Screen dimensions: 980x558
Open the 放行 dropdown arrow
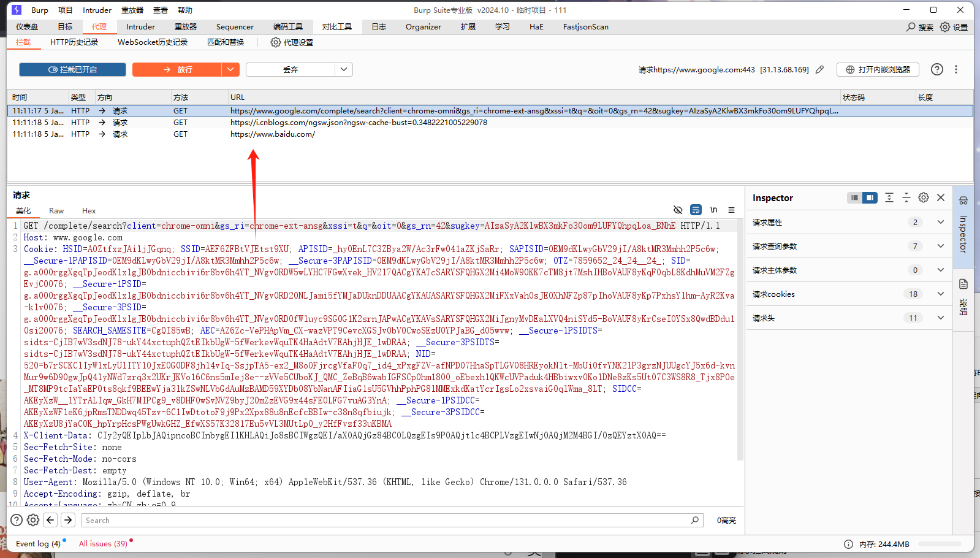point(230,69)
